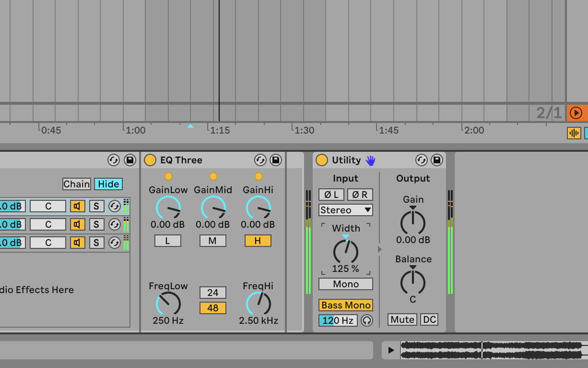Click the Width knob showing 125%
The width and height of the screenshot is (588, 368).
[x=346, y=251]
